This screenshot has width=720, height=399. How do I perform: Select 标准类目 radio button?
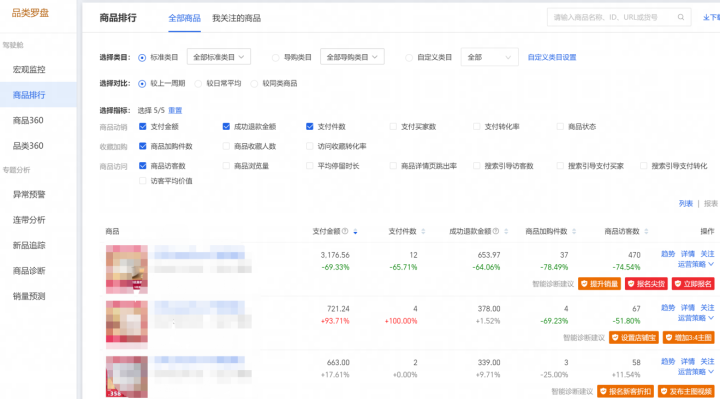(x=142, y=57)
